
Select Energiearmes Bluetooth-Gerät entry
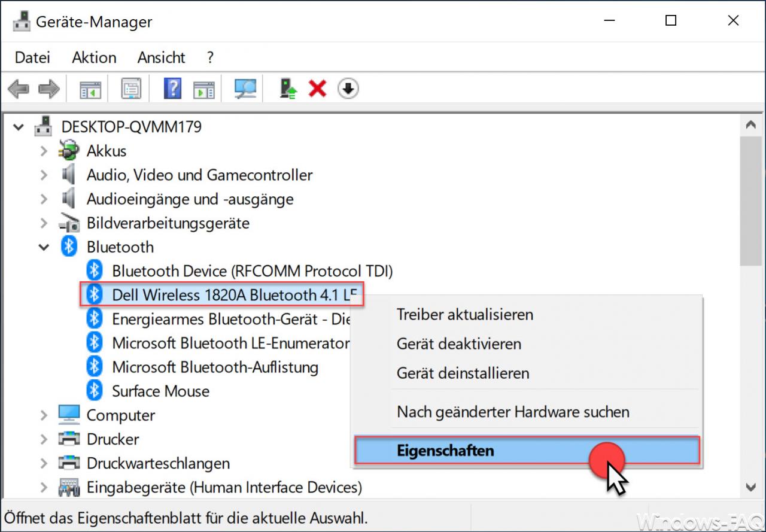231,319
